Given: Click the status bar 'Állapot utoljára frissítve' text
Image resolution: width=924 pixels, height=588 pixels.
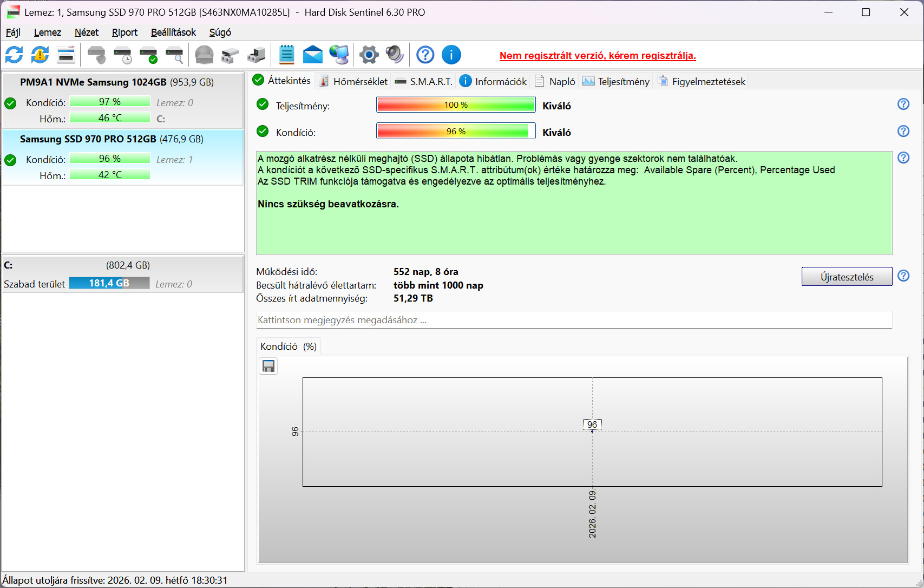Looking at the screenshot, I should click(x=115, y=580).
